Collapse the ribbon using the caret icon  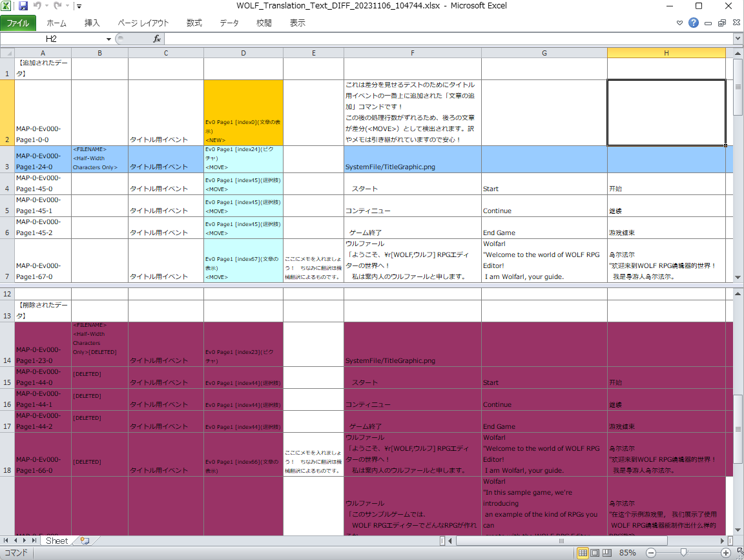pos(679,23)
